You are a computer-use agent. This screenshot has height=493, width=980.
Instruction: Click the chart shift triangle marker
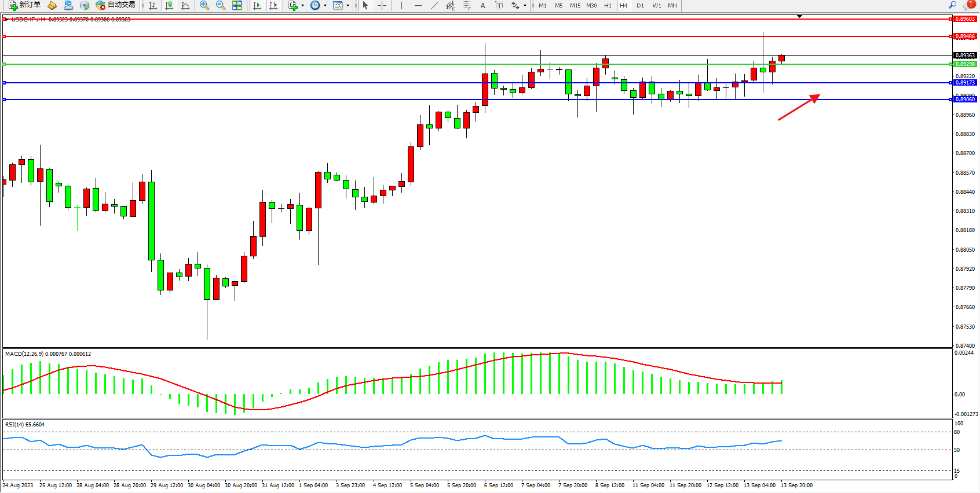pos(799,16)
